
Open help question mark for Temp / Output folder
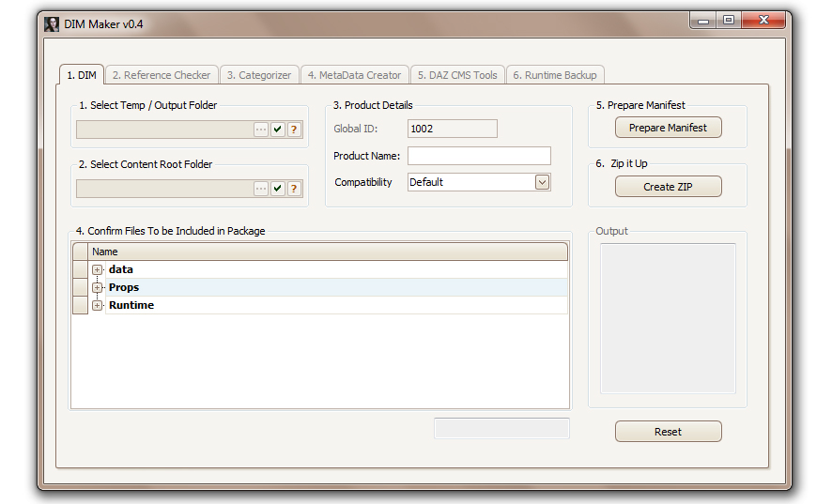294,130
